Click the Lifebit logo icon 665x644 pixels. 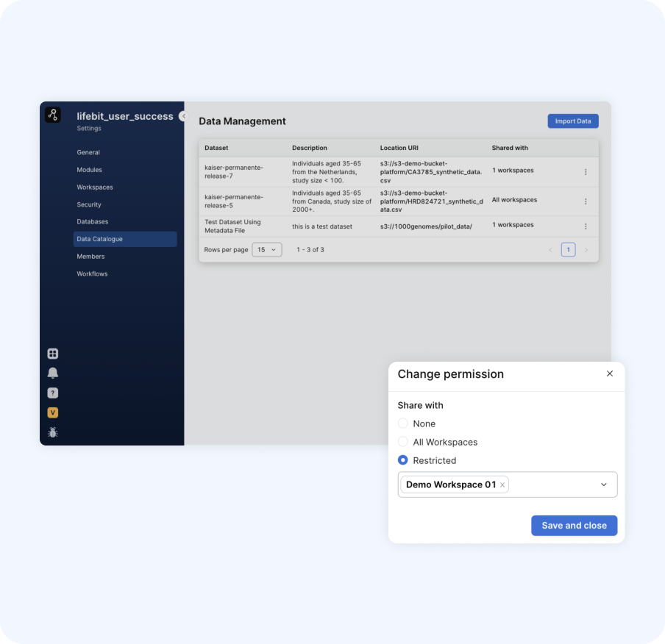pos(53,115)
